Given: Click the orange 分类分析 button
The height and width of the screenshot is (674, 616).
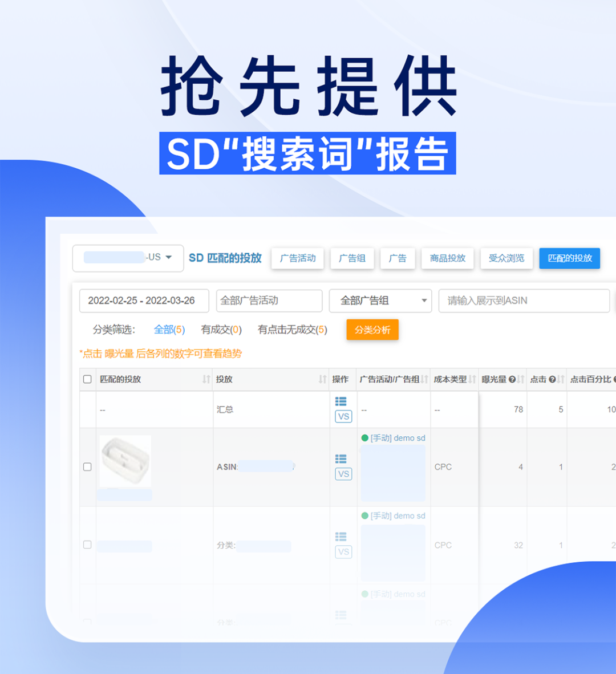Looking at the screenshot, I should [x=372, y=330].
